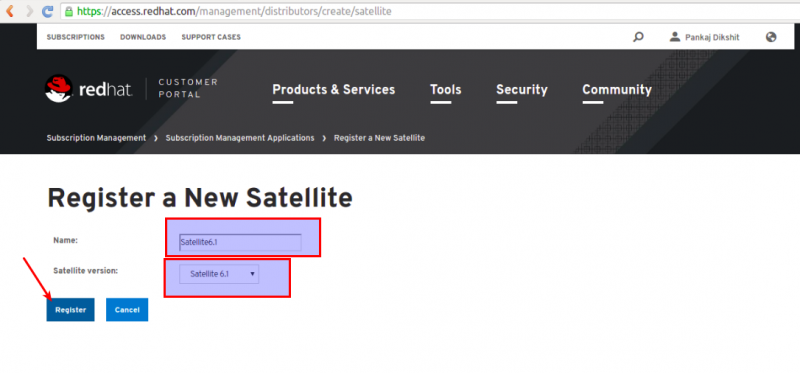Screen dimensions: 800x373
Task: Open the Subscriptions menu
Action: [76, 37]
